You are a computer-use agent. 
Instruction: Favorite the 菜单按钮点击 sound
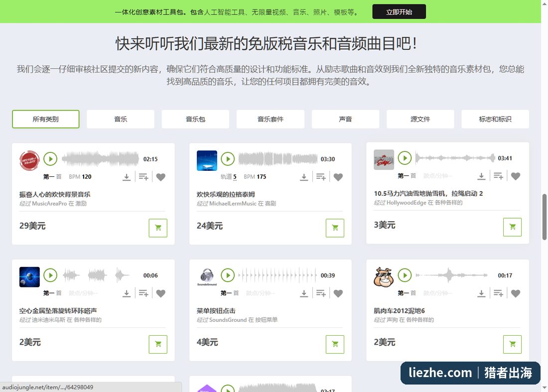tap(338, 293)
